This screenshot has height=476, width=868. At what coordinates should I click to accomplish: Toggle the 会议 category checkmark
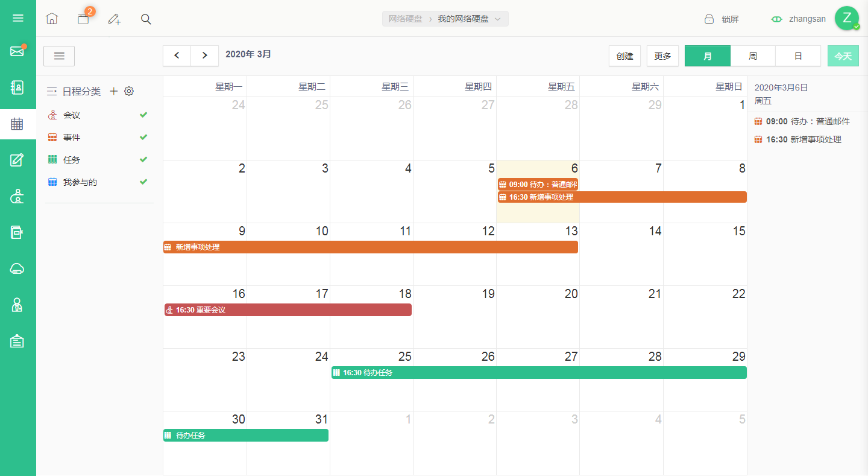click(x=143, y=115)
